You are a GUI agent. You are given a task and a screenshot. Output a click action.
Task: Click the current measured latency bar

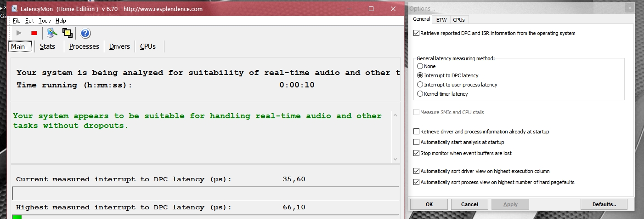tap(205, 193)
